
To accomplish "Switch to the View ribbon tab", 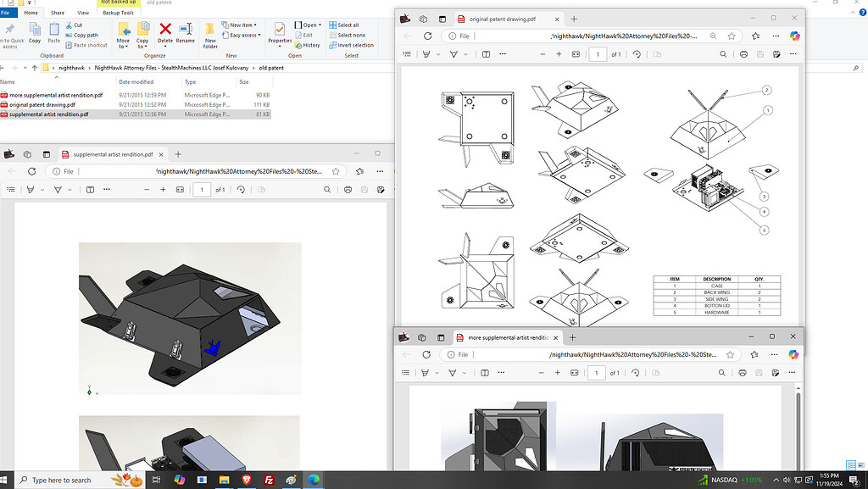I will pos(83,13).
